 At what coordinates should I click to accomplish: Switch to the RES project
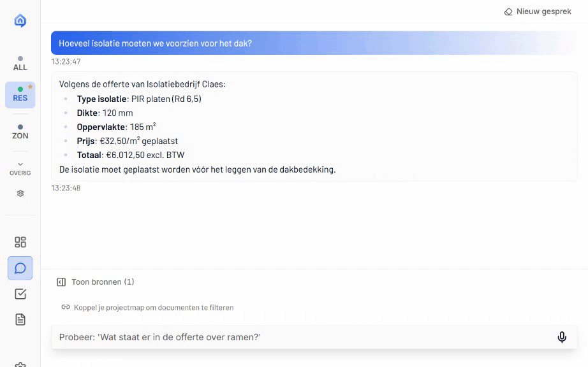point(20,94)
